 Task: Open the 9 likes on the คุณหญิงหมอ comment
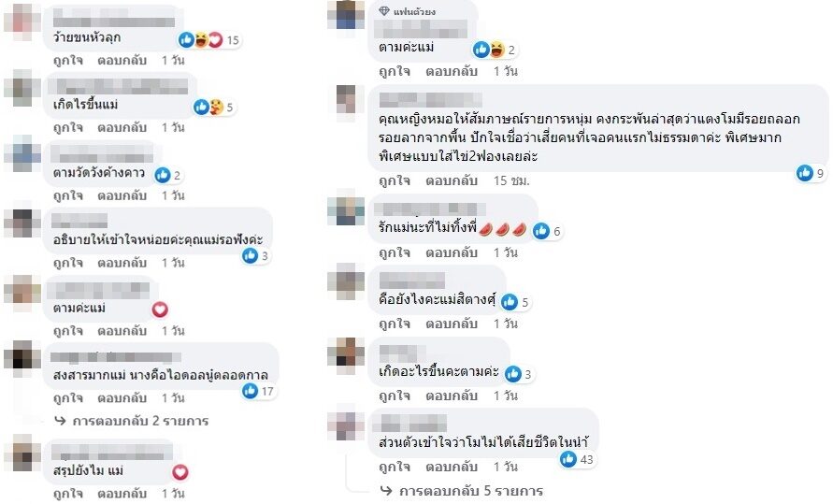pyautogui.click(x=811, y=173)
